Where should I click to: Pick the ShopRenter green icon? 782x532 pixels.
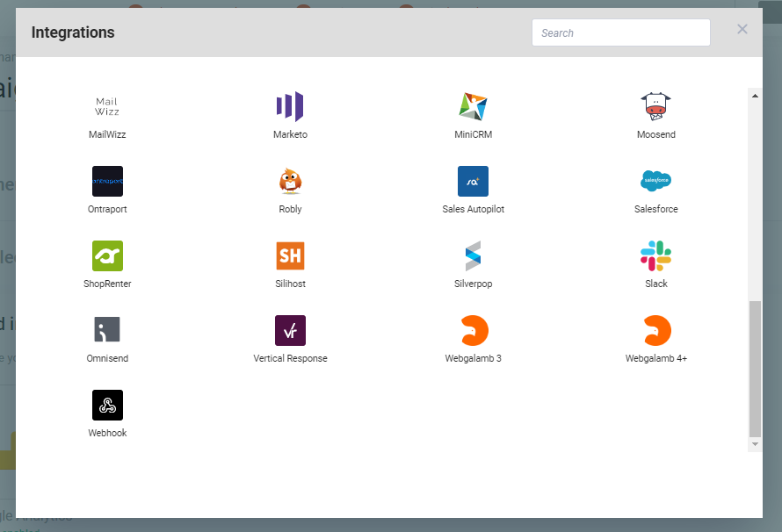[x=107, y=256]
